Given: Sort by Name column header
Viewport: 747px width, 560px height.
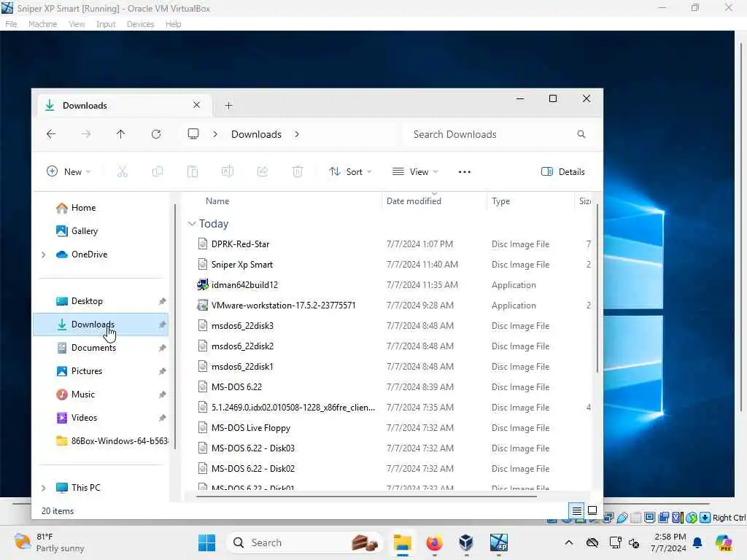Looking at the screenshot, I should pyautogui.click(x=217, y=201).
